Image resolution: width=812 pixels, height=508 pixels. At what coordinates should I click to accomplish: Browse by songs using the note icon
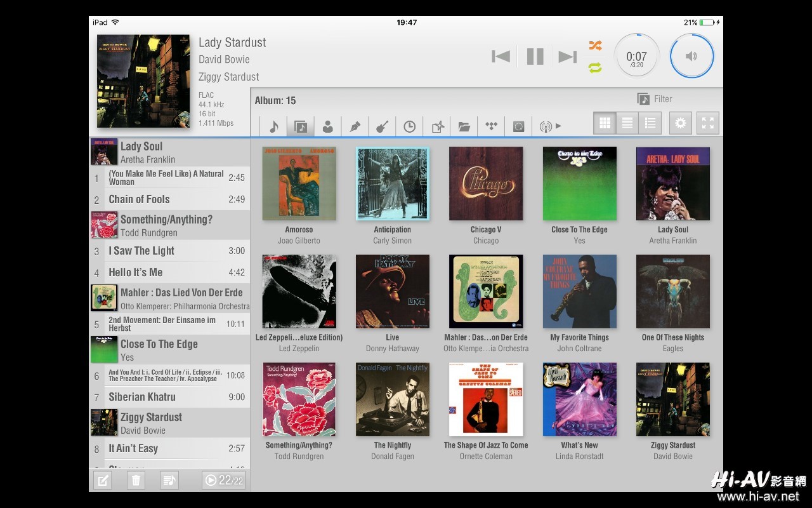coord(273,126)
